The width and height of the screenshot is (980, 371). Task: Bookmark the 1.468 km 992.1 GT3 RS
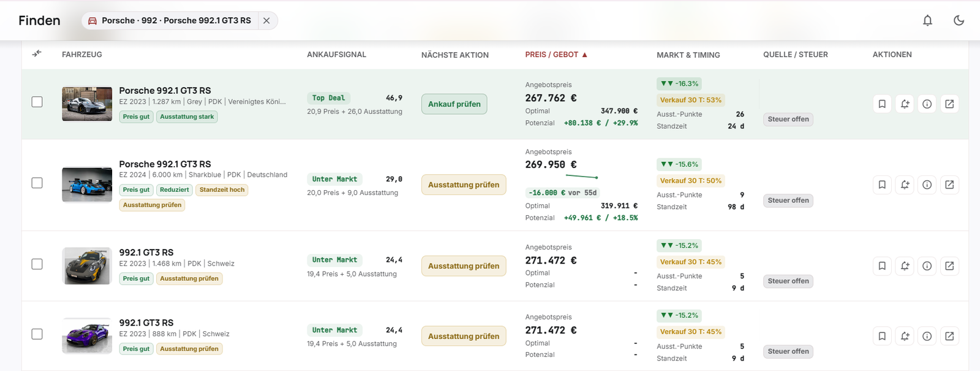(x=882, y=266)
